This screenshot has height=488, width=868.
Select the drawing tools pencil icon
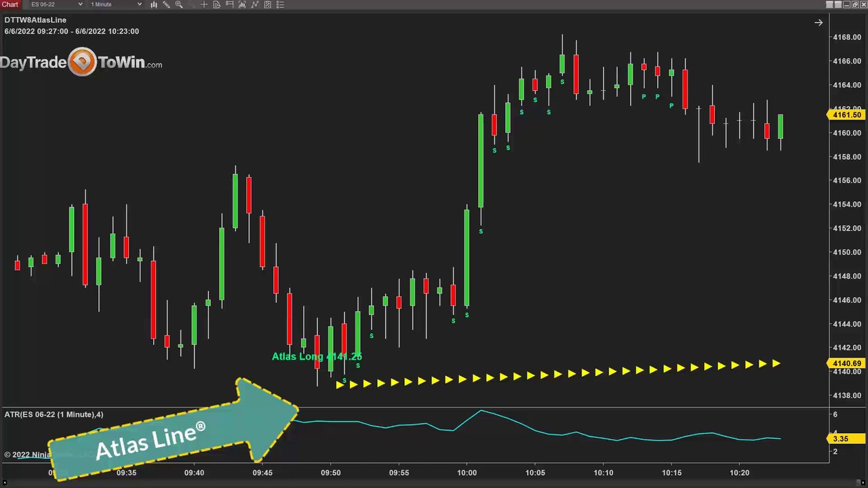166,4
